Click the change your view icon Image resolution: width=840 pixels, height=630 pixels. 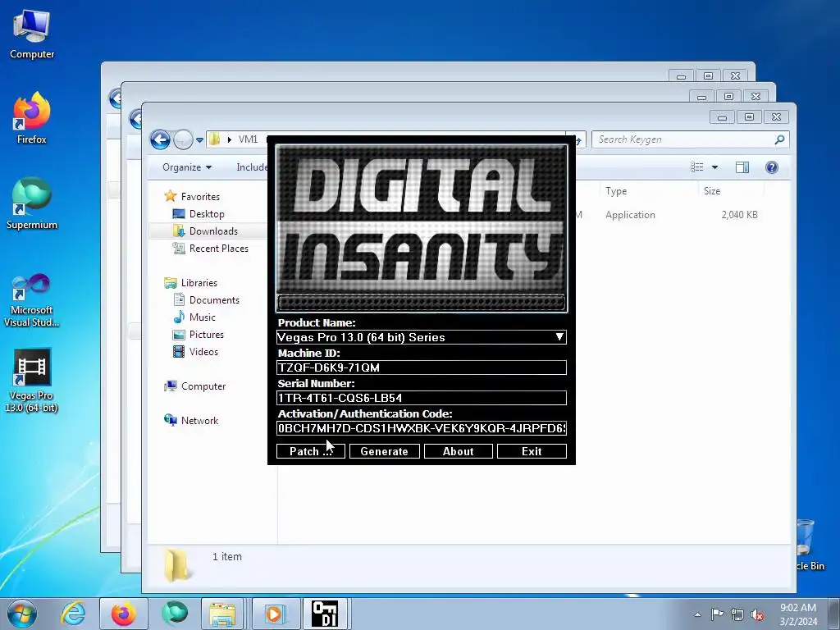tap(697, 167)
